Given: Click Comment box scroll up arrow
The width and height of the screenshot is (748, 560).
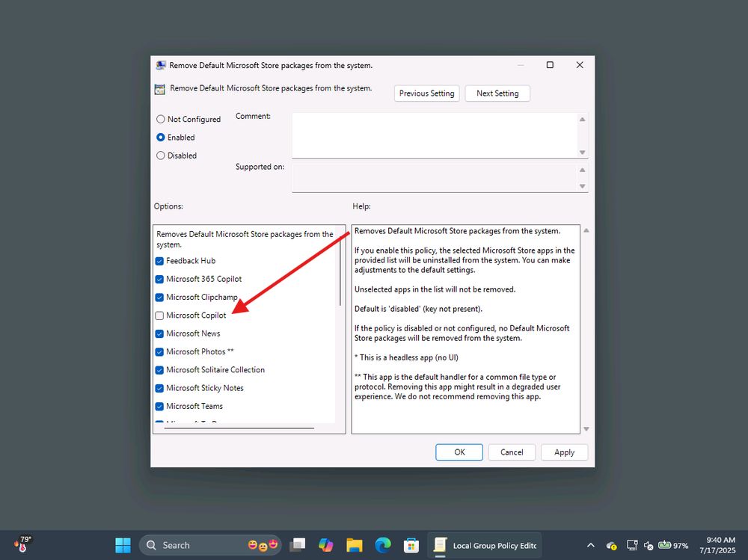Looking at the screenshot, I should pyautogui.click(x=583, y=119).
